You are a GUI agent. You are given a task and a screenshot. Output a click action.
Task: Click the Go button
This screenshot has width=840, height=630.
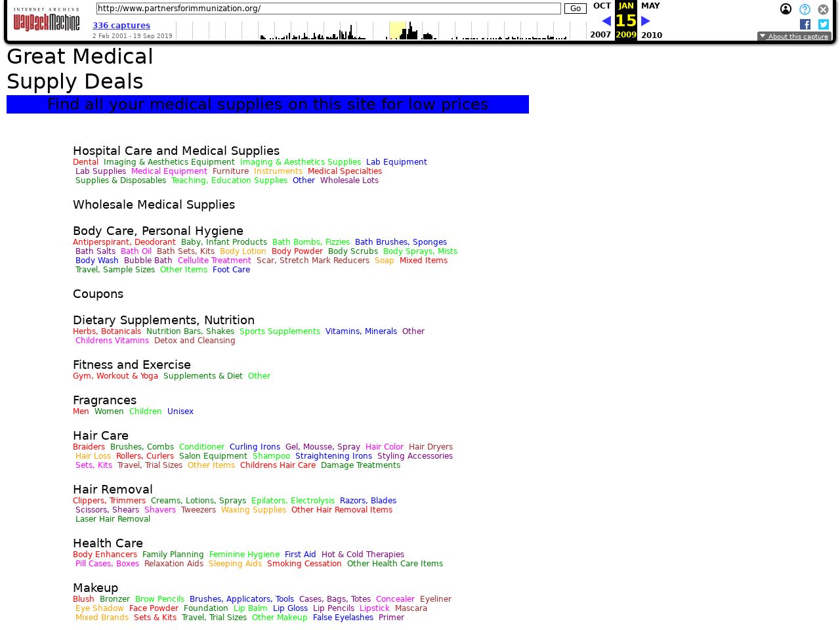click(575, 9)
